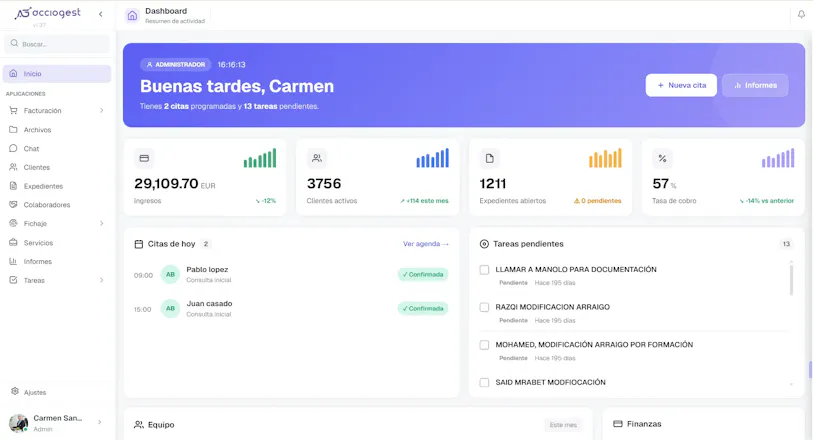Click the acciogest logo
Viewport: 813px width, 440px height.
click(x=48, y=13)
